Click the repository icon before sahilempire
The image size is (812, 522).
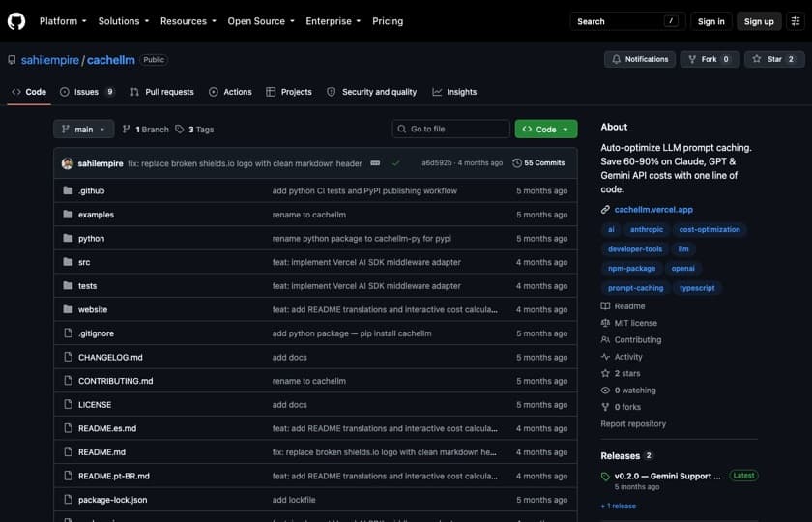12,60
